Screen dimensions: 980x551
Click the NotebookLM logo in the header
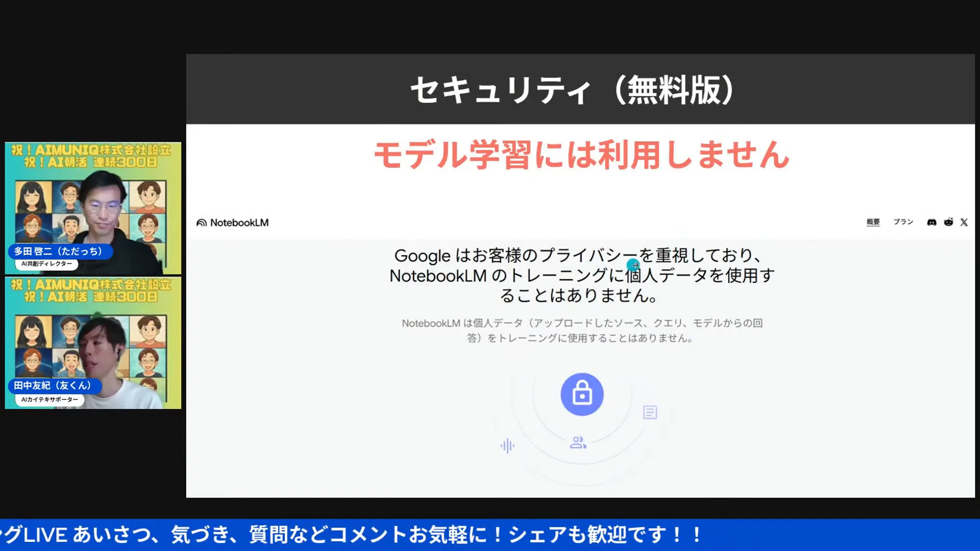(232, 223)
